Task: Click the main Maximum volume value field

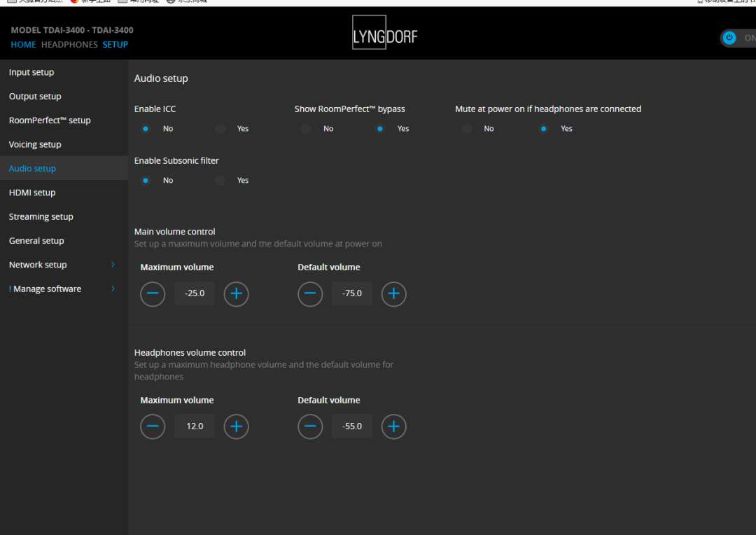Action: 195,293
